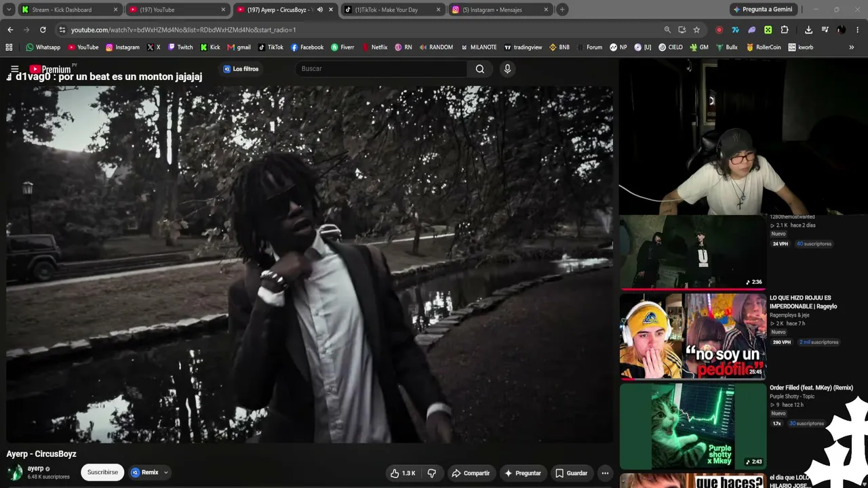
Task: Open the Kick bookmark
Action: pos(210,47)
